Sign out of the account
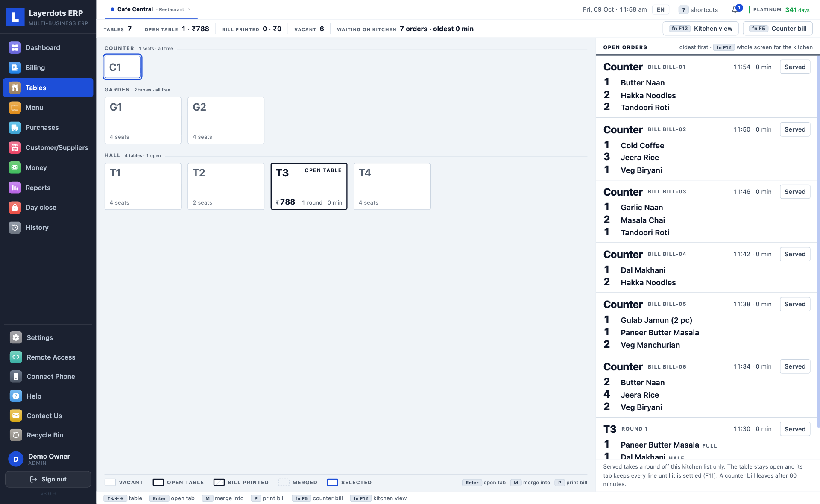This screenshot has height=504, width=820. point(48,479)
